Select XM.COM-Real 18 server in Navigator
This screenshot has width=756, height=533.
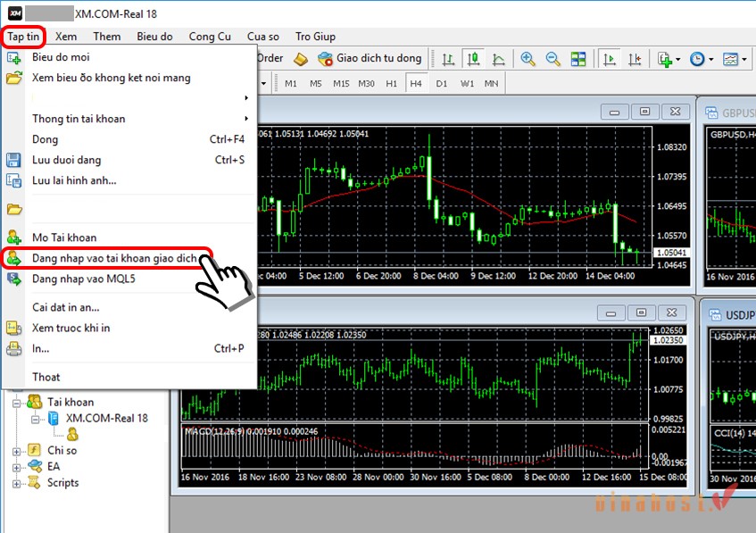pos(106,418)
